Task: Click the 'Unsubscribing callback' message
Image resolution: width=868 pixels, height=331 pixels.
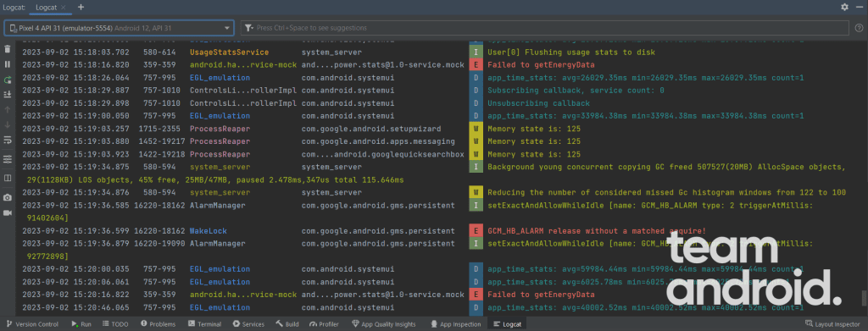Action: click(538, 103)
